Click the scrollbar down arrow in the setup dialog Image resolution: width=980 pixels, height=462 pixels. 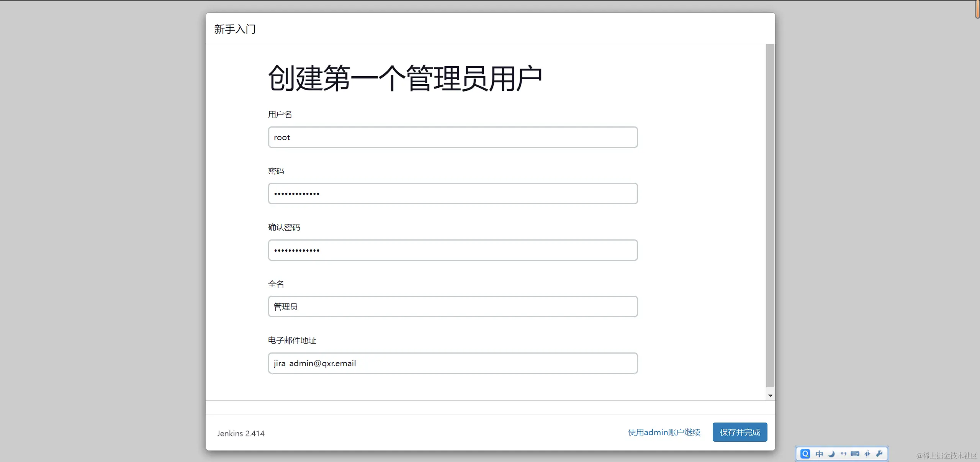point(770,396)
